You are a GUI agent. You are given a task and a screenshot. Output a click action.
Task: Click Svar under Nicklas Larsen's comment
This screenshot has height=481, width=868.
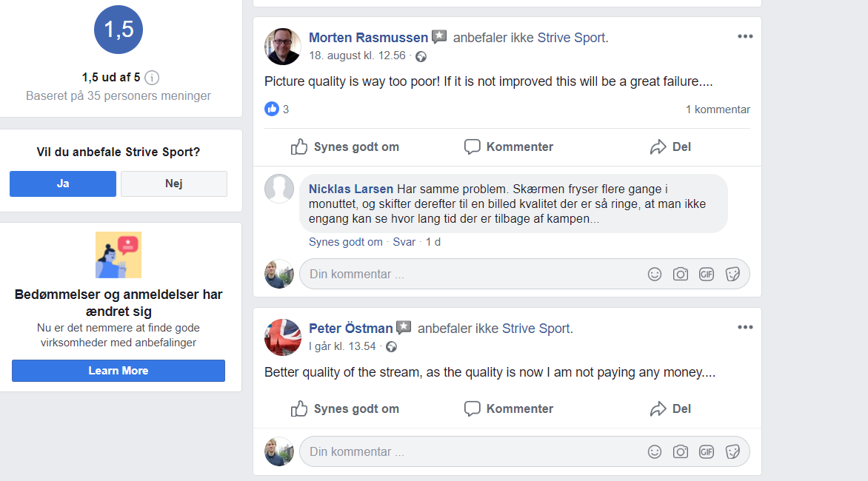click(404, 242)
